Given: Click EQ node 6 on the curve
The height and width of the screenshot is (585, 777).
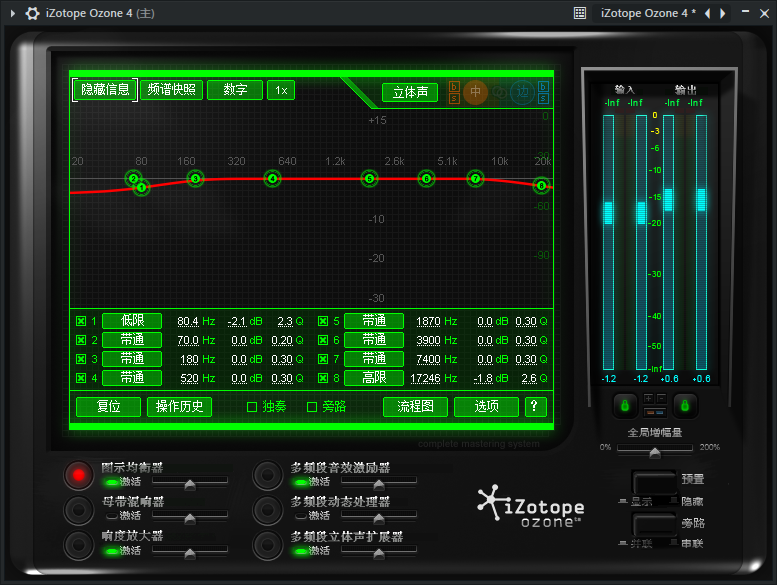Looking at the screenshot, I should pyautogui.click(x=426, y=178).
